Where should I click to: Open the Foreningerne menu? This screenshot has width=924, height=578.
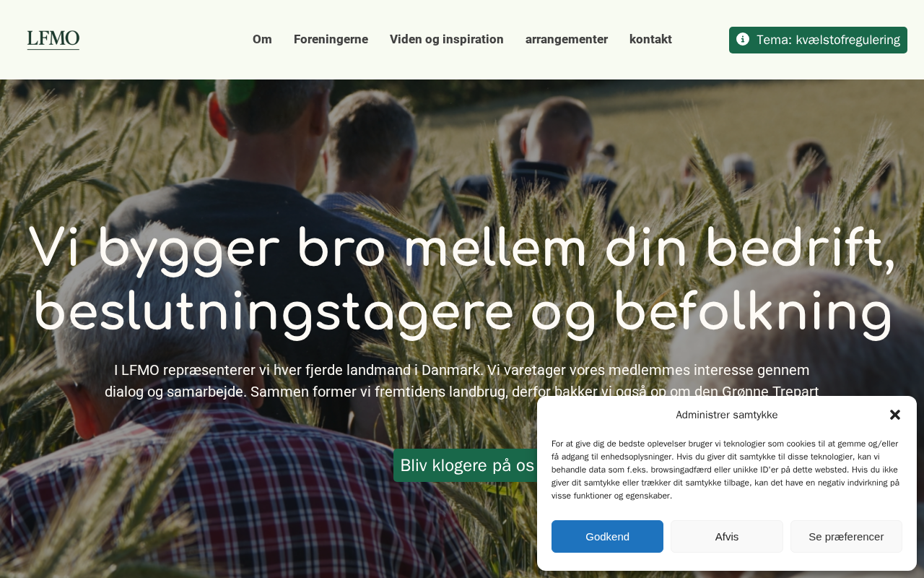point(331,39)
